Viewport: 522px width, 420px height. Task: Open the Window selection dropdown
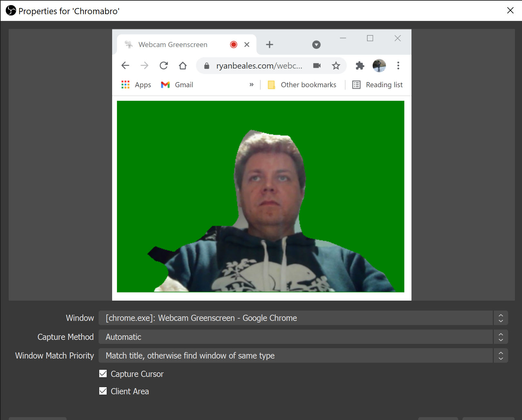[x=303, y=318]
